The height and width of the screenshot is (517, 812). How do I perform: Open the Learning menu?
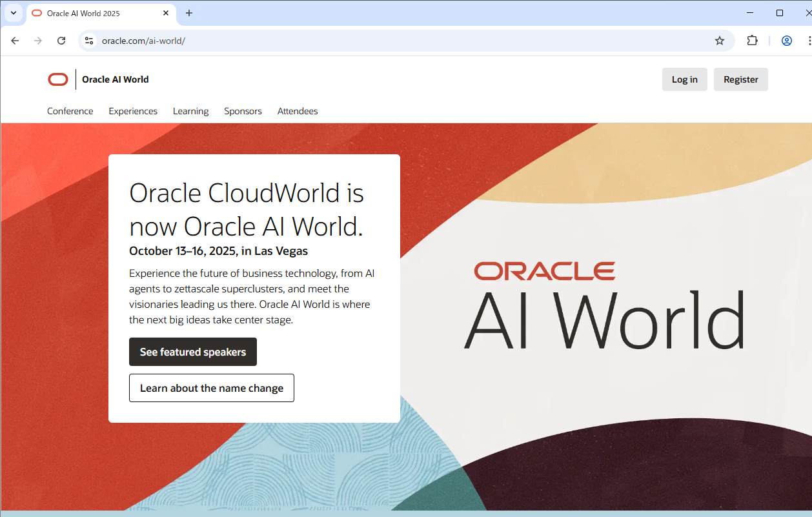pos(190,111)
